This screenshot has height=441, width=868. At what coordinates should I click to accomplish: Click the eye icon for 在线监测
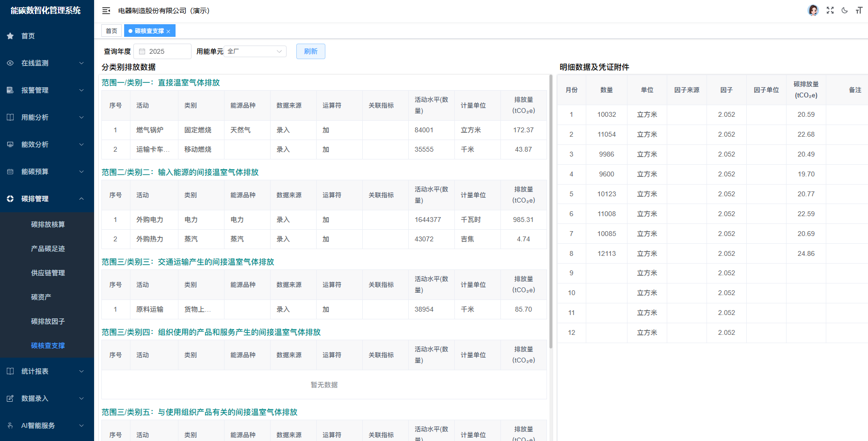click(x=10, y=63)
